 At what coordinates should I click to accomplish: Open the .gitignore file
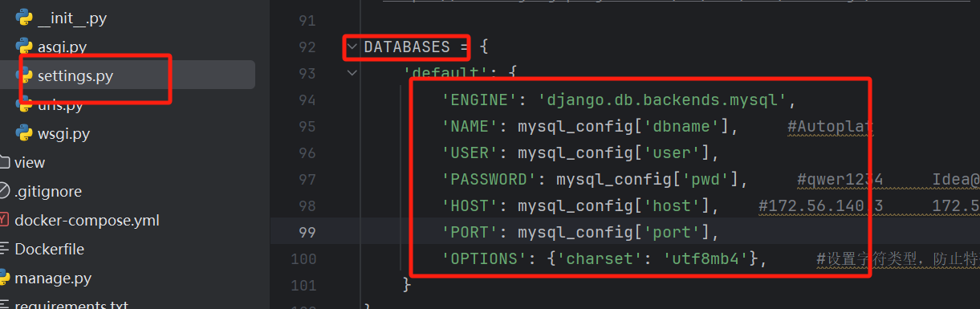click(x=48, y=191)
